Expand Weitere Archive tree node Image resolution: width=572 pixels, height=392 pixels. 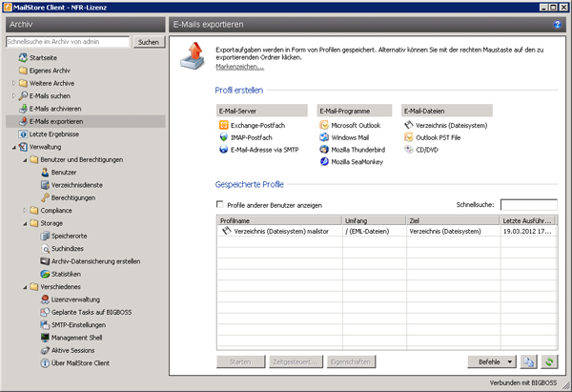(x=14, y=83)
